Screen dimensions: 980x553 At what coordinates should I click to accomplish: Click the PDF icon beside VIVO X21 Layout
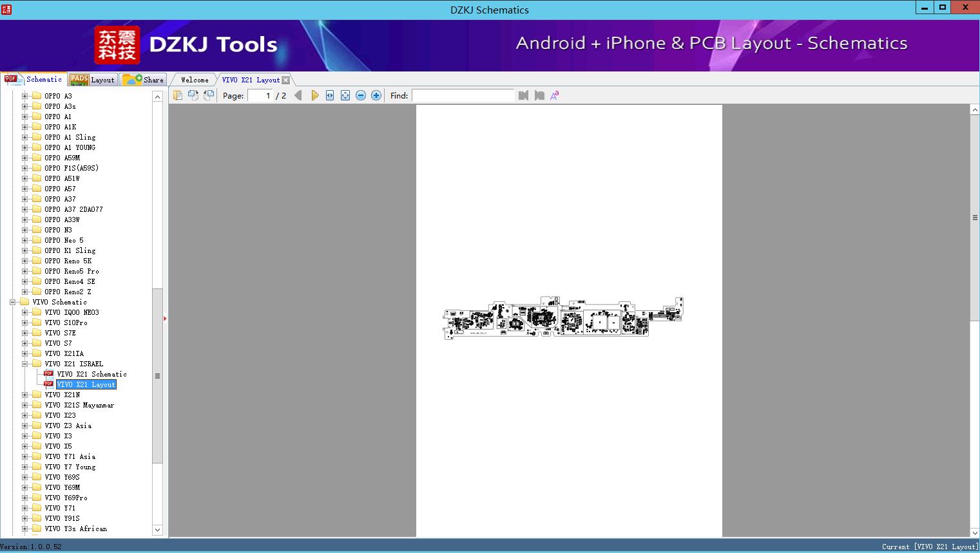(48, 384)
